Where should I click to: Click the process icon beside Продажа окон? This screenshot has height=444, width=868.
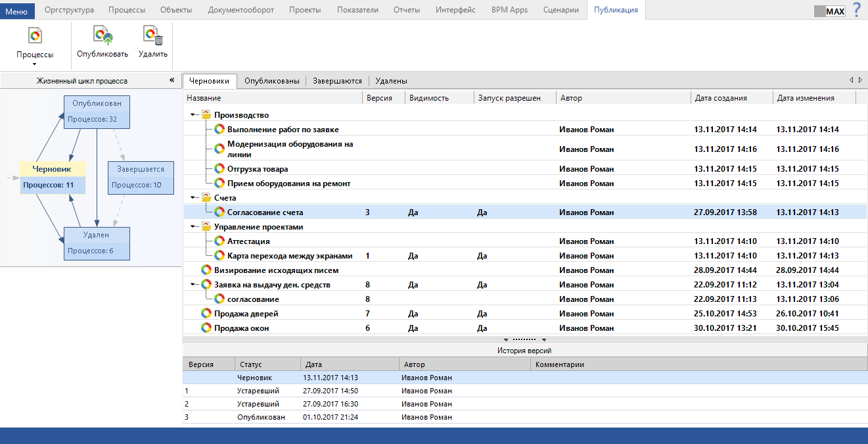(x=206, y=328)
